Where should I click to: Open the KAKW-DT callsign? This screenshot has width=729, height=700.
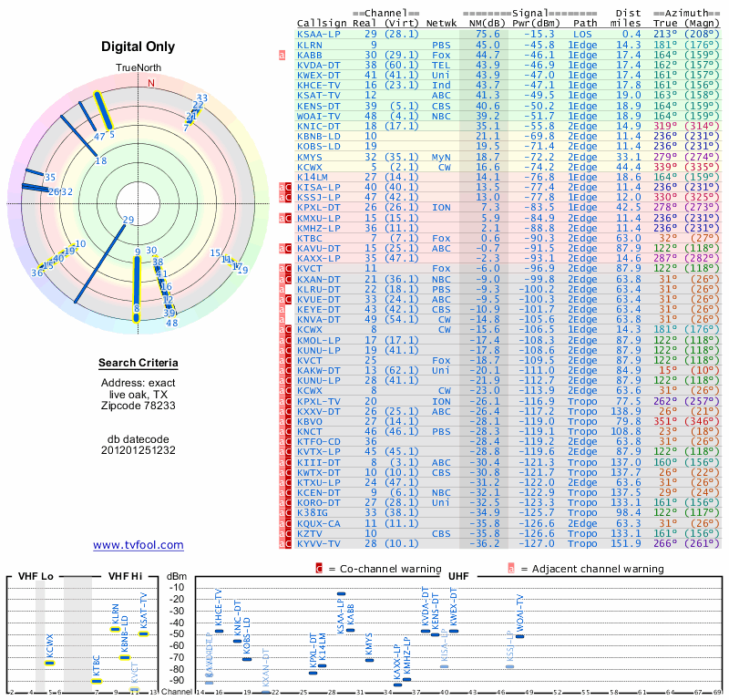click(318, 371)
